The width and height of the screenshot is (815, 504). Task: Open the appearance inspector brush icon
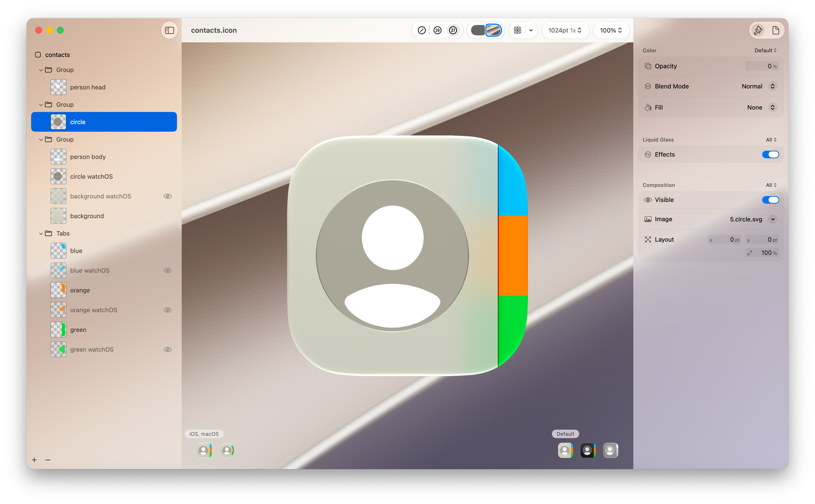coord(758,30)
